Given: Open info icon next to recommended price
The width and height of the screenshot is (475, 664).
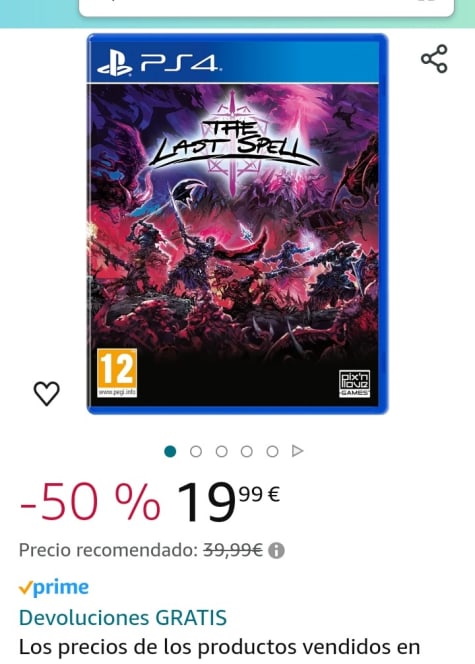Looking at the screenshot, I should pos(276,551).
